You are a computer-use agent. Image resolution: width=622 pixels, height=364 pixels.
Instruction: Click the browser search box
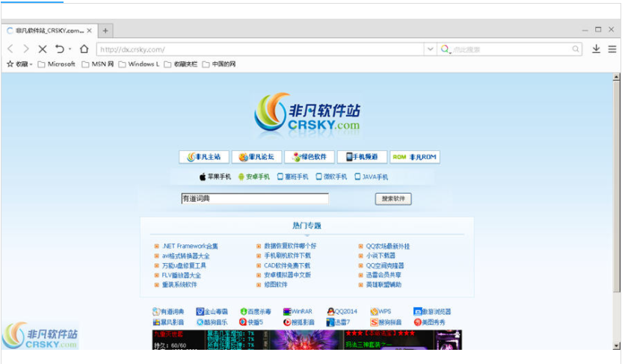(510, 49)
